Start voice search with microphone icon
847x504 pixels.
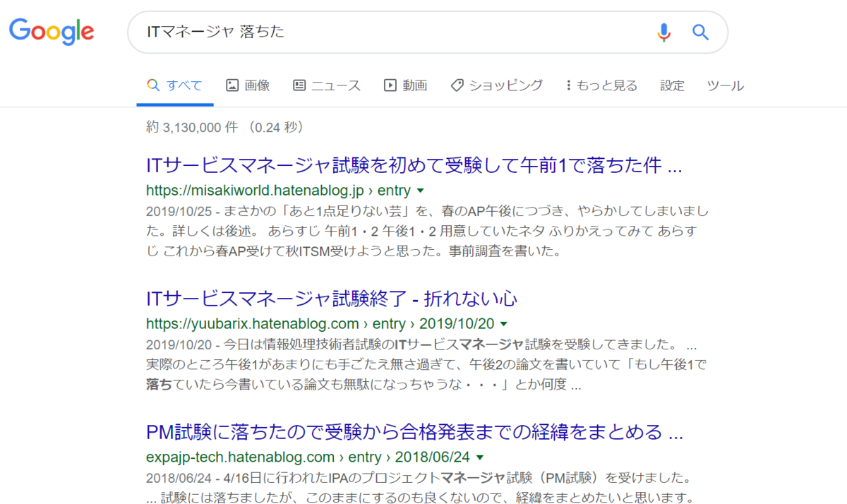click(x=663, y=32)
